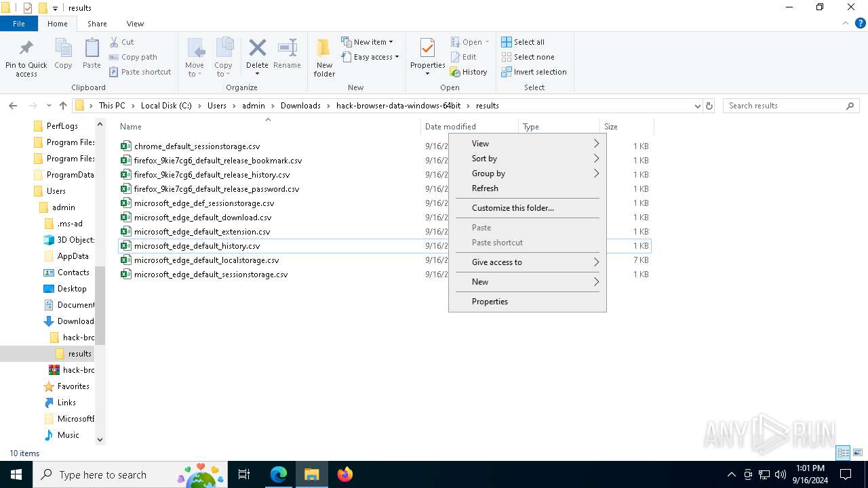Choose Refresh in context menu
The width and height of the screenshot is (868, 488).
coord(528,188)
